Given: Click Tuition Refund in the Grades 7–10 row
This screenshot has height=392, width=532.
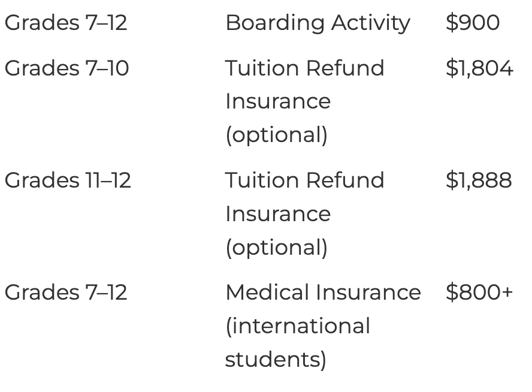Looking at the screenshot, I should 305,68.
